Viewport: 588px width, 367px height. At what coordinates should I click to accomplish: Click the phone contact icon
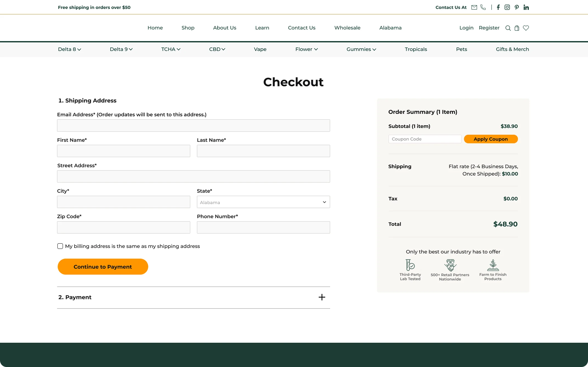click(x=483, y=7)
